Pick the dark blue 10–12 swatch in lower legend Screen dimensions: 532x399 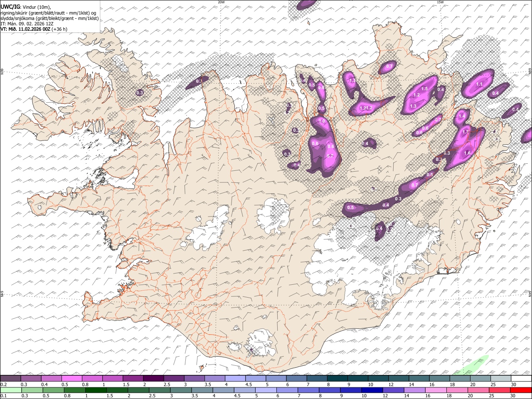tap(372, 390)
